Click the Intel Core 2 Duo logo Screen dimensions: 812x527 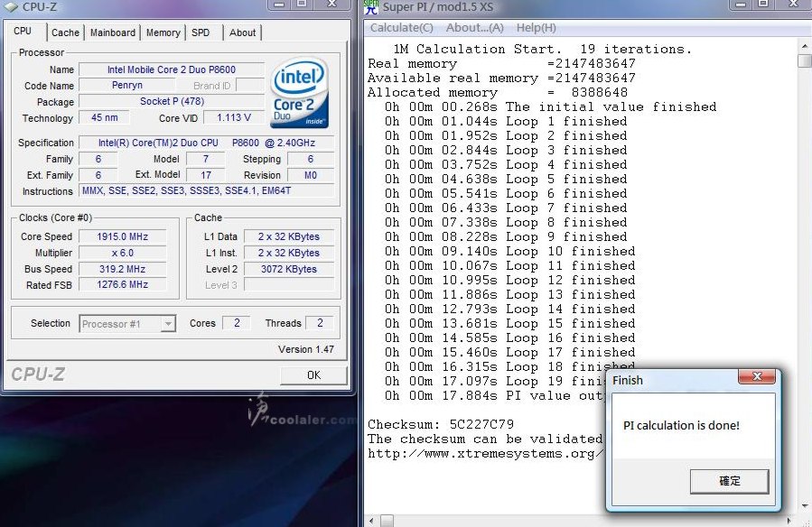tap(299, 93)
